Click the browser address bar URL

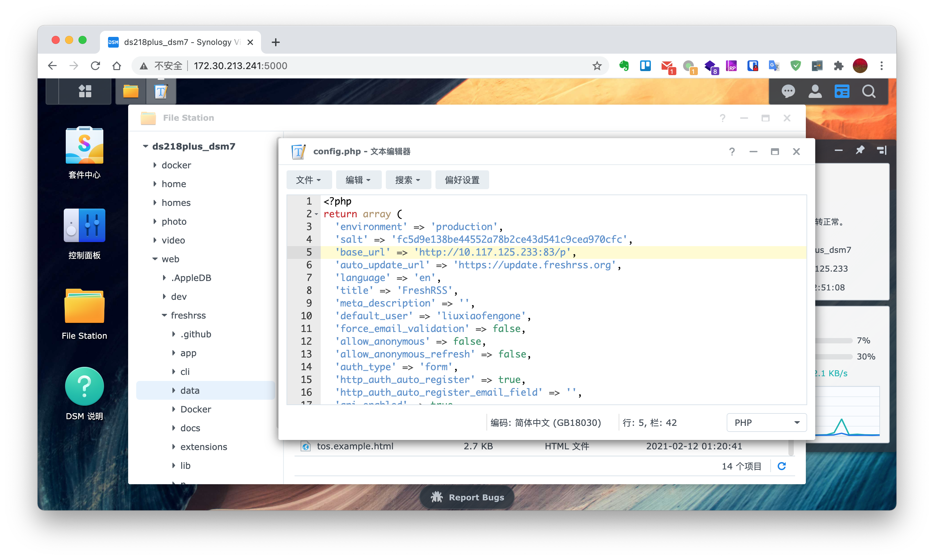click(241, 66)
